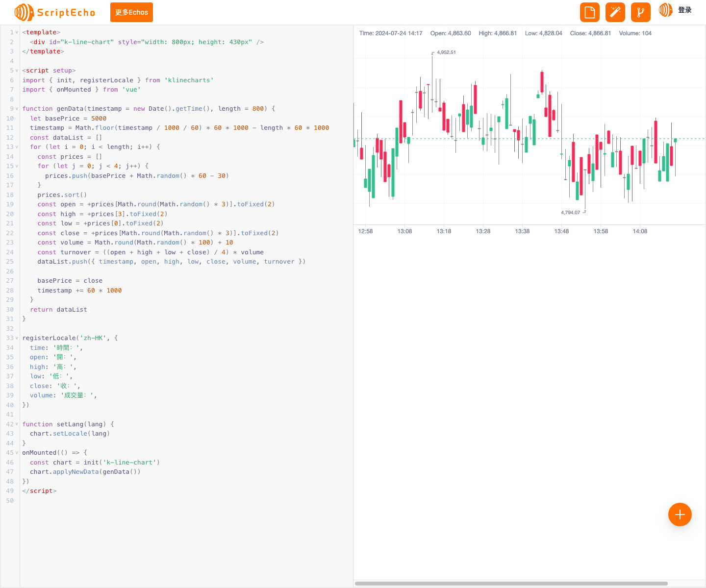Click the 13:38 time axis label
The width and height of the screenshot is (706, 588).
pyautogui.click(x=522, y=231)
